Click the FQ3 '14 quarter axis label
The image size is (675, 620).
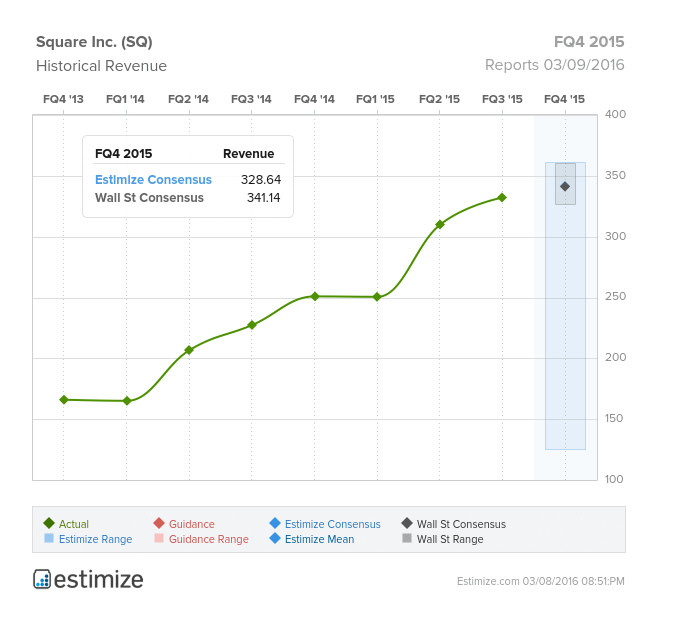(x=251, y=99)
